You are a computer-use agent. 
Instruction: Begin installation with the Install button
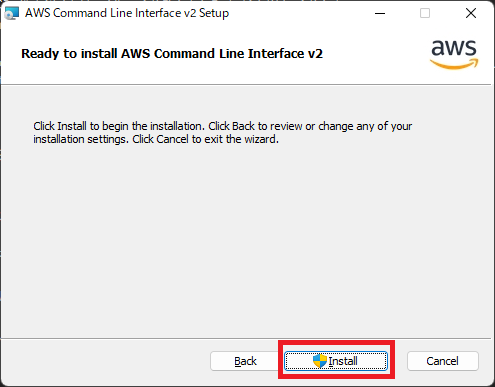pyautogui.click(x=336, y=361)
